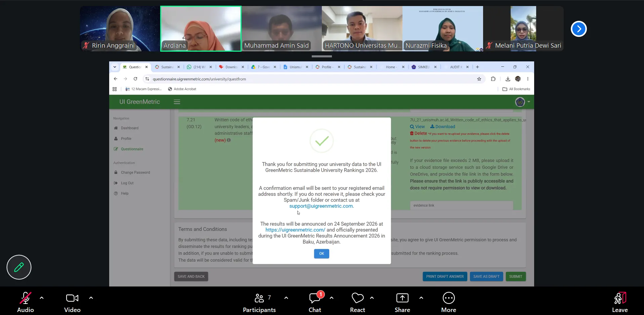Image resolution: width=644 pixels, height=315 pixels.
Task: Click SAVE AS DRAFT button
Action: (x=486, y=276)
